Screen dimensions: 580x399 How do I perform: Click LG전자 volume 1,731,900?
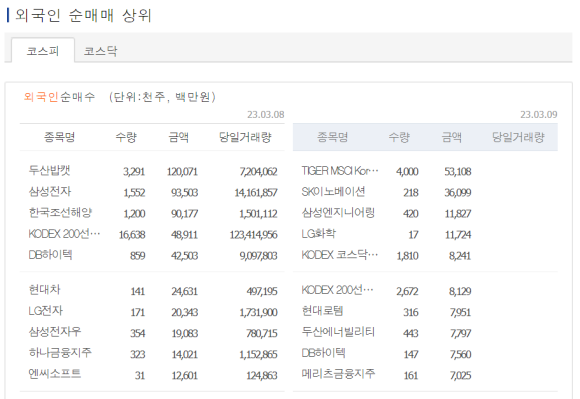(x=259, y=312)
